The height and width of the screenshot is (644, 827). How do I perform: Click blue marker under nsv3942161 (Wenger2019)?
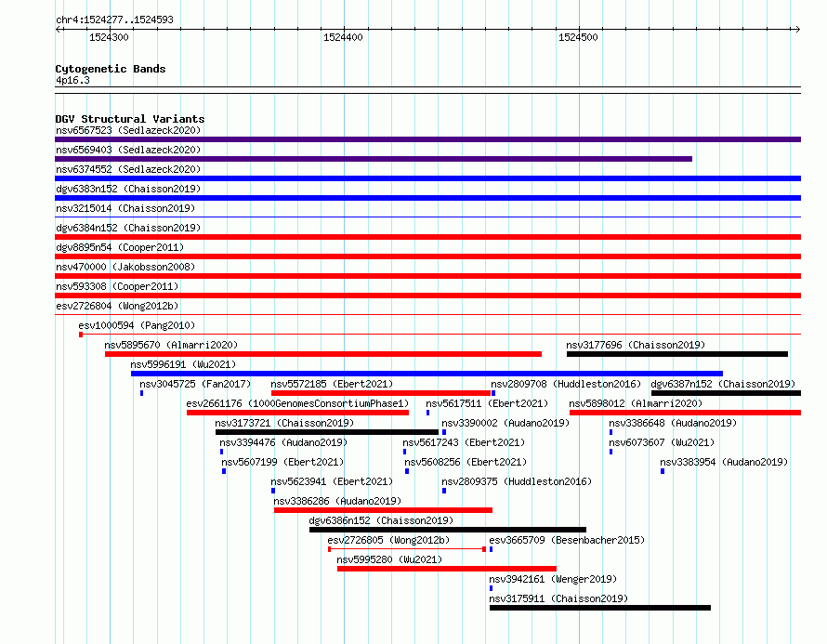(491, 588)
